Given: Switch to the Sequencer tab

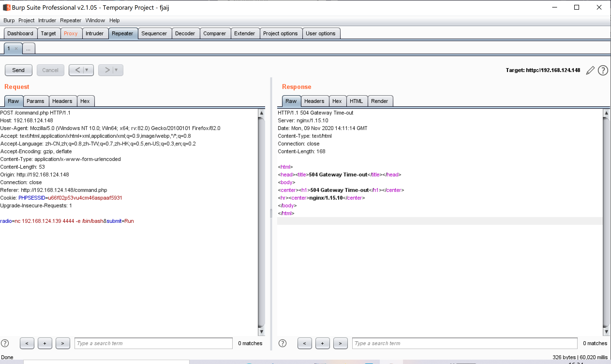Looking at the screenshot, I should tap(154, 33).
